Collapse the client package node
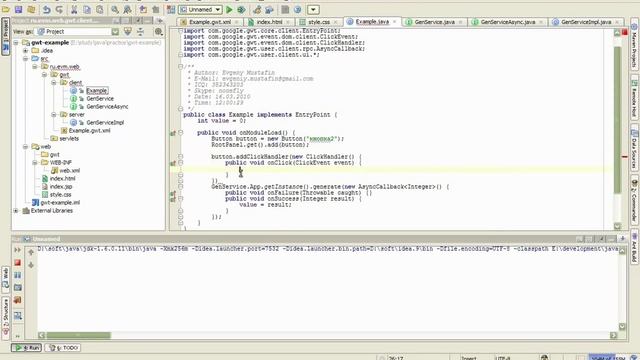640x360 pixels. pos(54,82)
